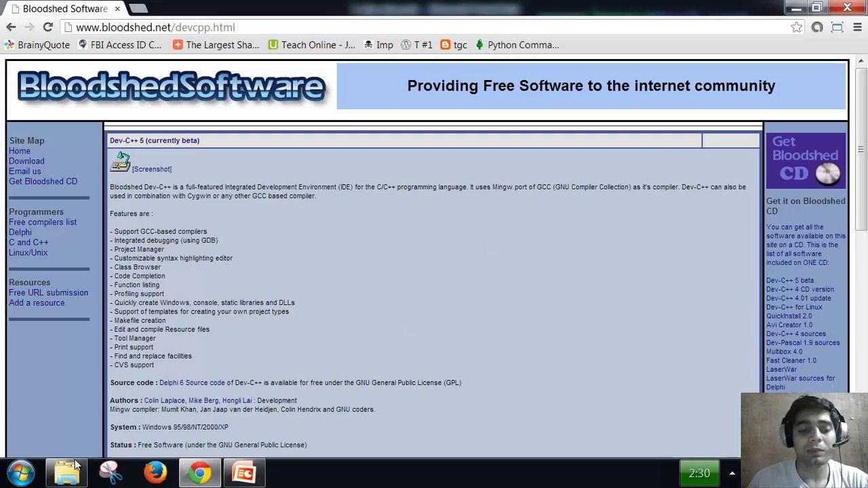Screen dimensions: 868x488
Task: Open Dev-Pascal 1.9 sources link
Action: [x=803, y=343]
